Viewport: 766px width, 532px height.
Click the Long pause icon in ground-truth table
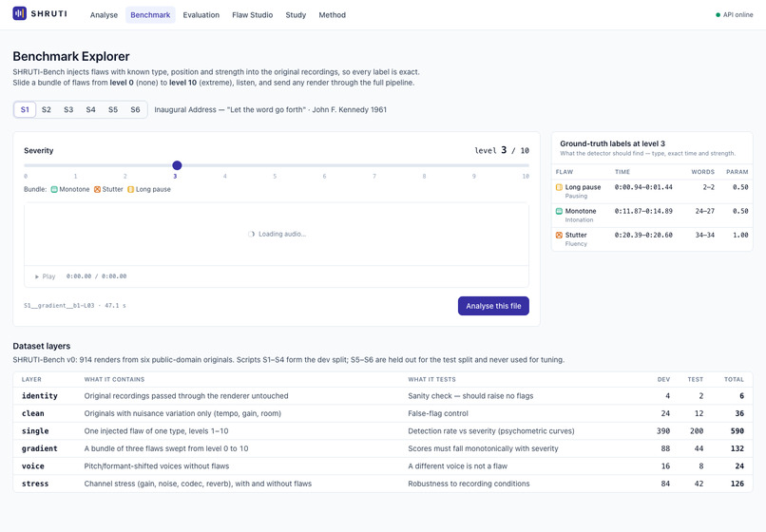(559, 187)
